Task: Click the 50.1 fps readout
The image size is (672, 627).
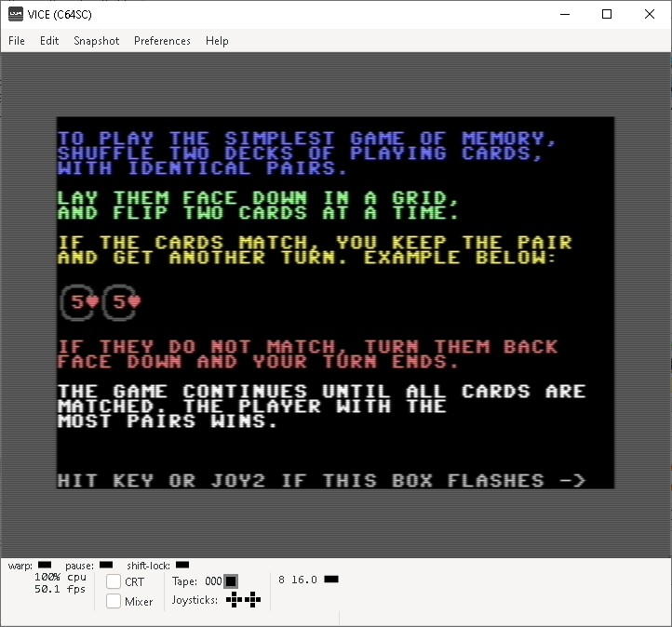Action: coord(60,589)
